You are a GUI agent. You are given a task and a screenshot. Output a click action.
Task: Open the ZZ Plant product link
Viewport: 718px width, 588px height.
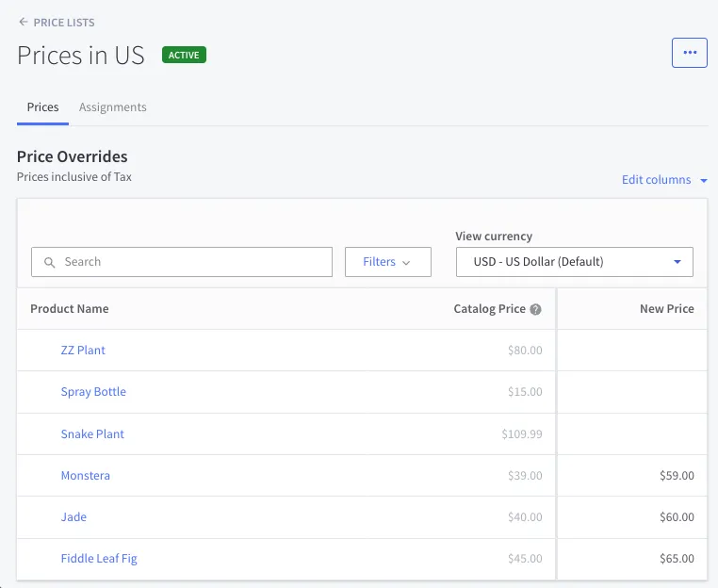(83, 351)
